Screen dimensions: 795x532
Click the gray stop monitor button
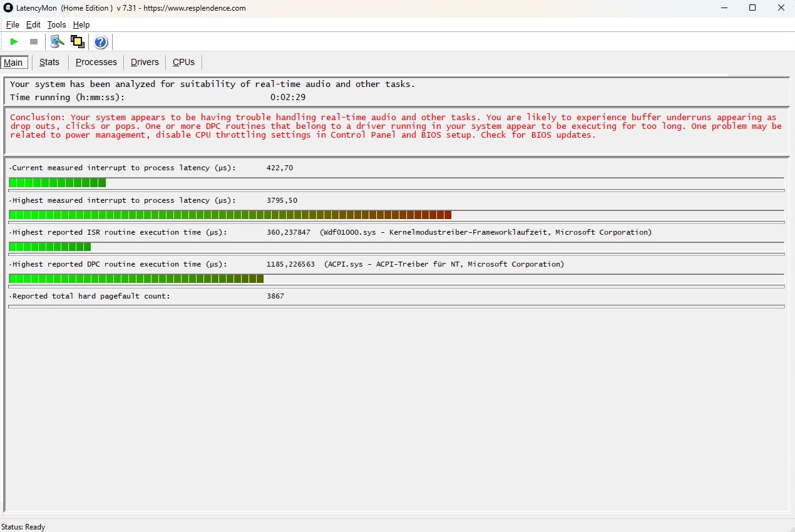(x=34, y=42)
